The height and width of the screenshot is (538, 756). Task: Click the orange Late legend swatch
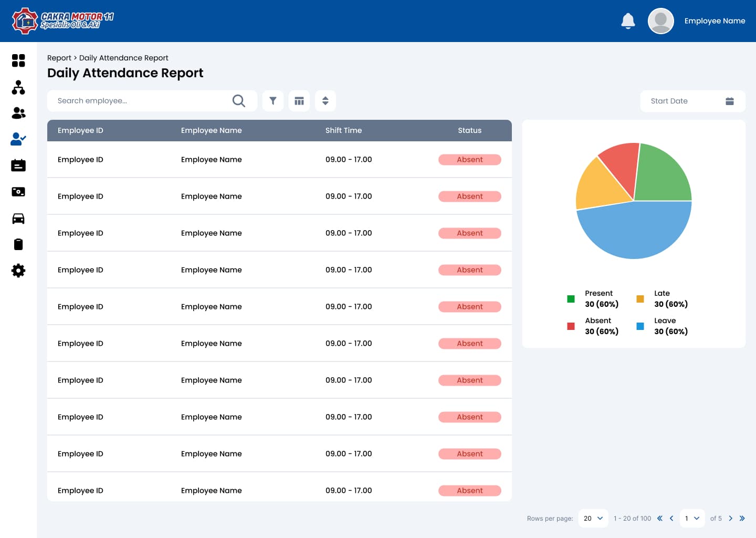[640, 299]
